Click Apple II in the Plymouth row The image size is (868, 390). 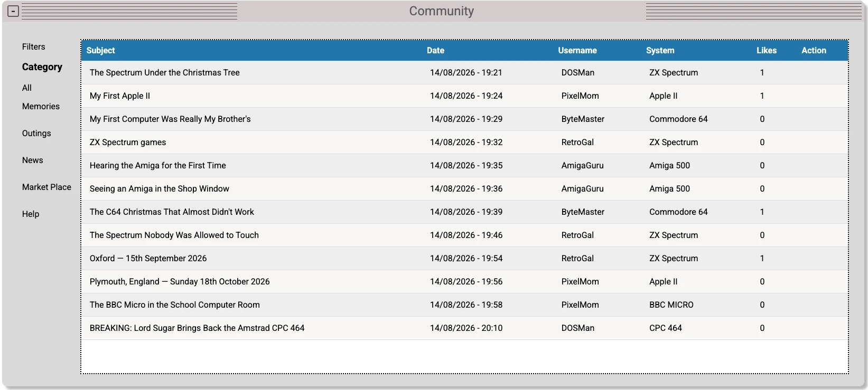[x=664, y=281]
